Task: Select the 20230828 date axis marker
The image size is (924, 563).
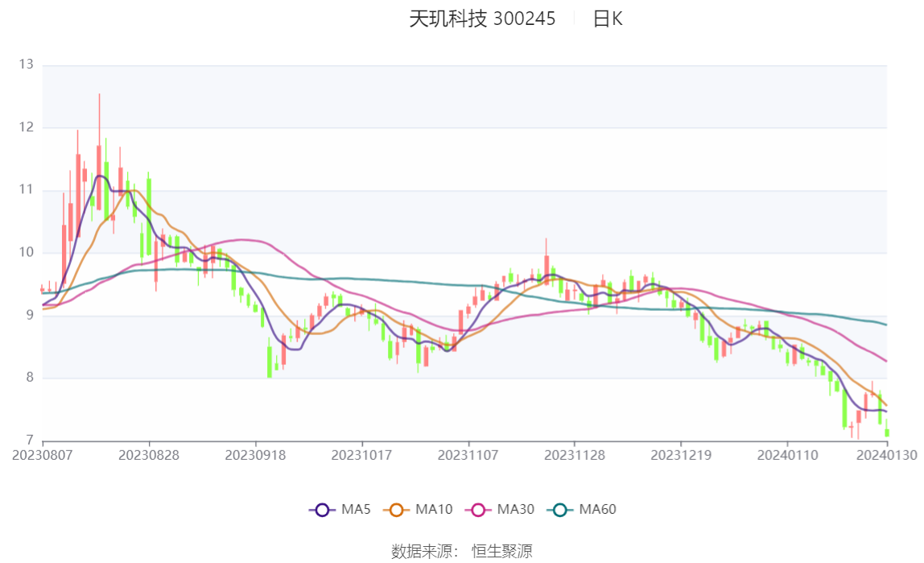Action: tap(148, 455)
